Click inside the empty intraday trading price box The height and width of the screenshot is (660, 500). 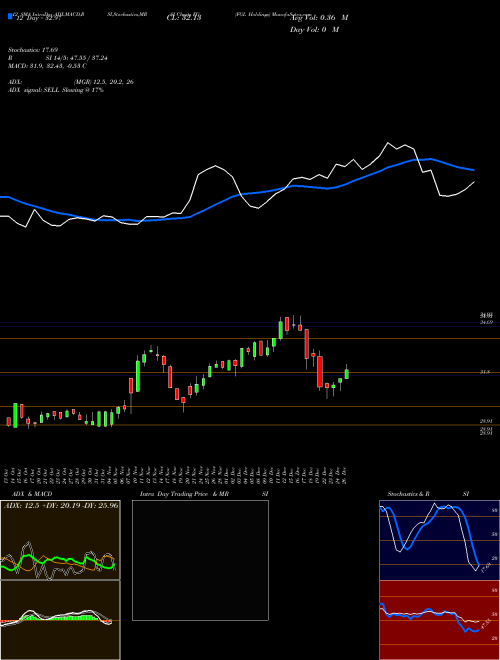click(200, 560)
